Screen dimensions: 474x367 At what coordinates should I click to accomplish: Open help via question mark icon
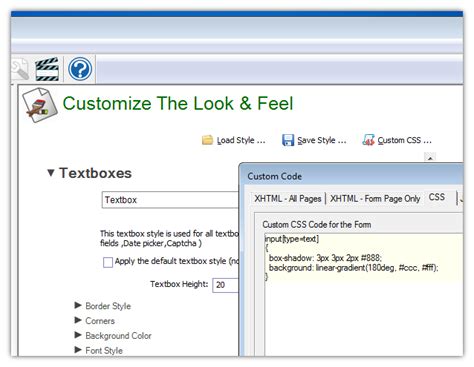80,69
